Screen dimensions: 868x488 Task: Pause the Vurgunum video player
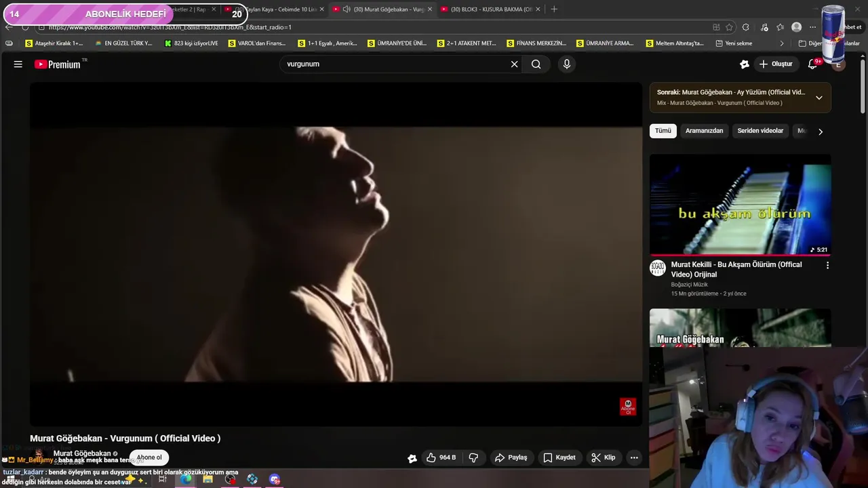[336, 254]
